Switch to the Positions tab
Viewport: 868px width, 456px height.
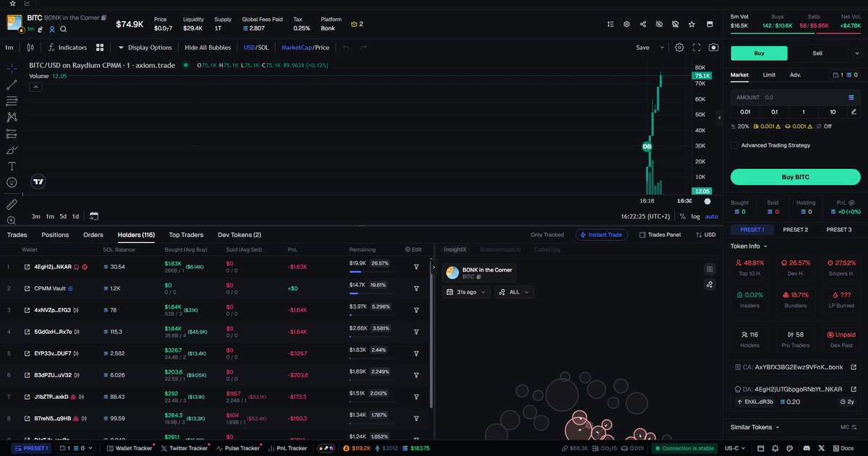[55, 235]
